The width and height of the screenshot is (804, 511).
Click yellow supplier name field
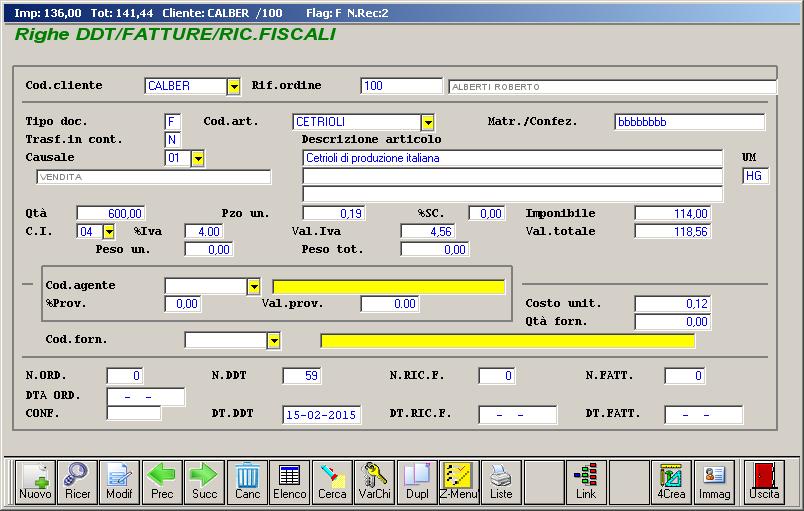click(x=508, y=340)
